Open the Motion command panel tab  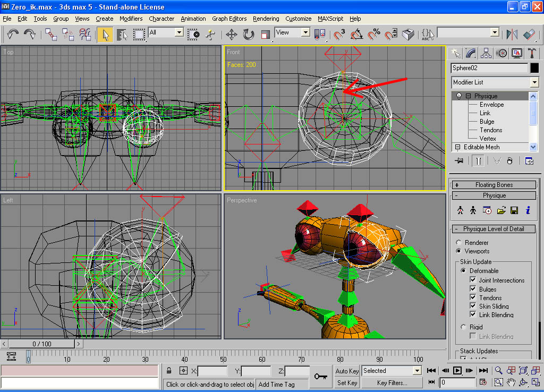pyautogui.click(x=501, y=53)
